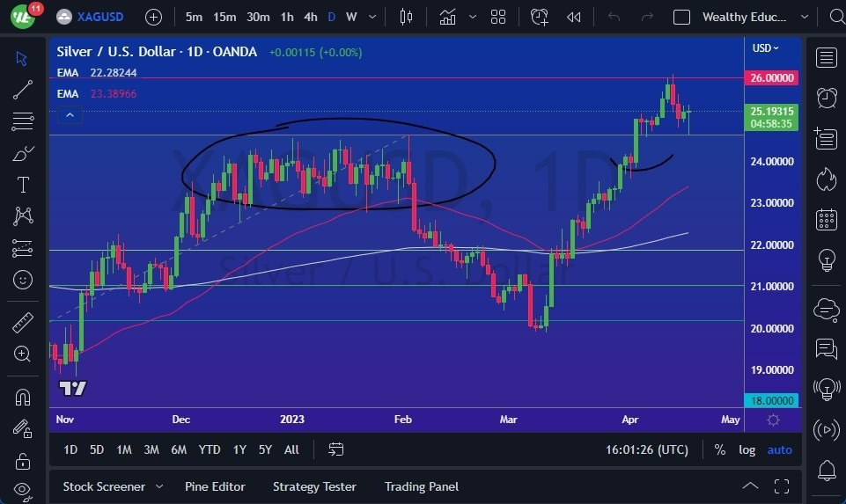Open the go to date calendar
The height and width of the screenshot is (504, 846).
click(x=335, y=449)
